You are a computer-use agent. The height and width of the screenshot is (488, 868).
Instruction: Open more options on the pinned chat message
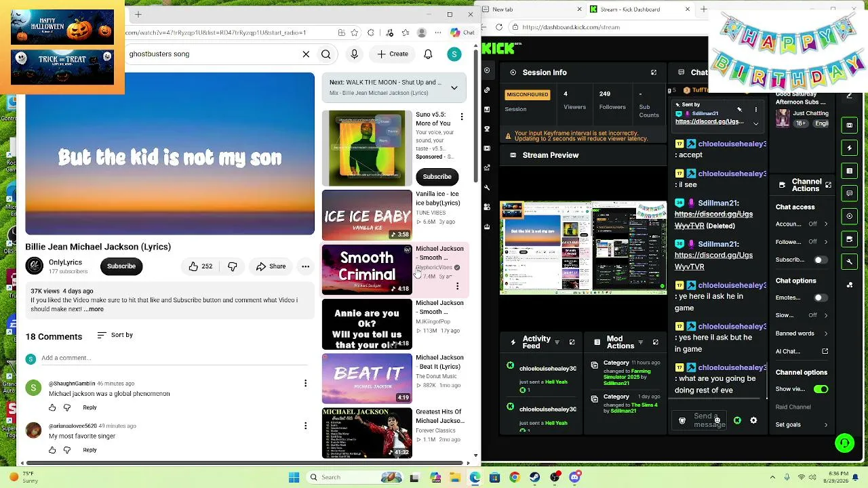click(756, 109)
